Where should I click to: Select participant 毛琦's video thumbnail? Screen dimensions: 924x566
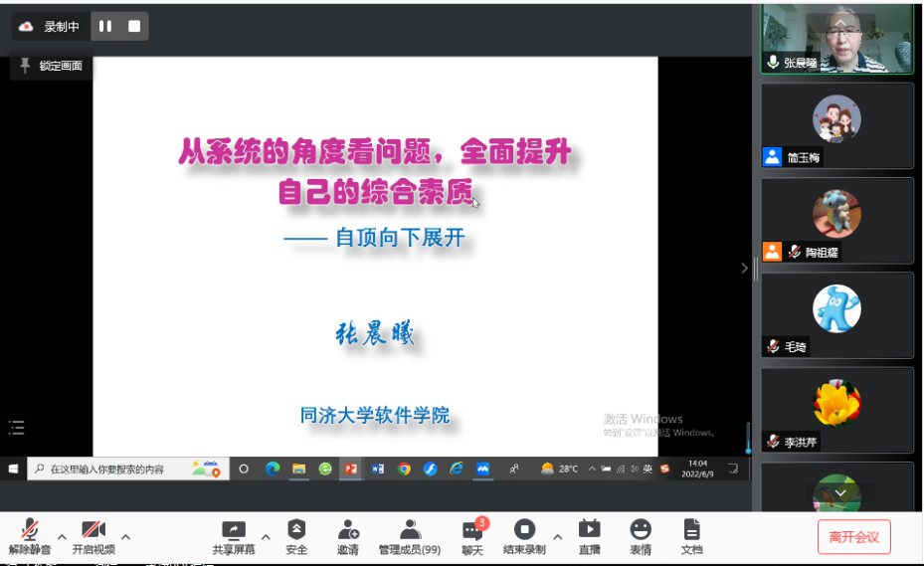tap(836, 314)
